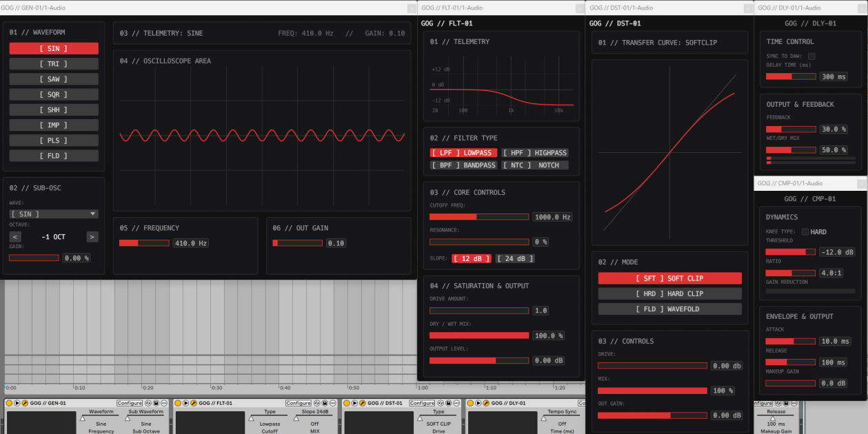868x434 pixels.
Task: Select SOFT CLIP distortion mode
Action: point(669,278)
